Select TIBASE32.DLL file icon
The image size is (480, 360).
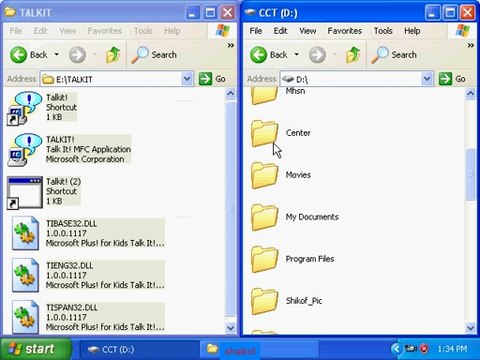coord(25,233)
